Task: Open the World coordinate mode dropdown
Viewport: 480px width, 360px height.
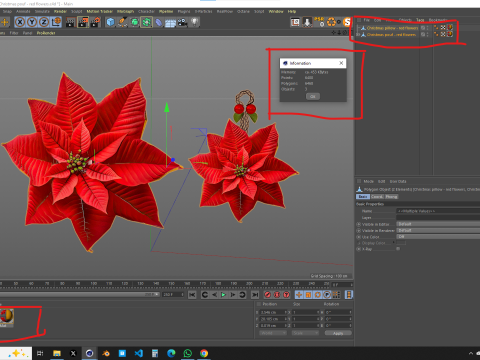Action: tap(273, 333)
